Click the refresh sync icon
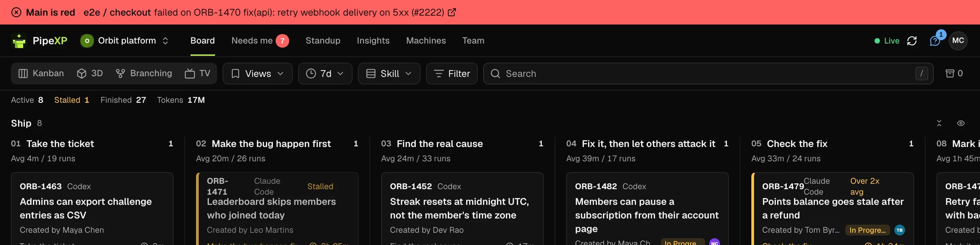Viewport: 980px width, 245px height. point(912,41)
